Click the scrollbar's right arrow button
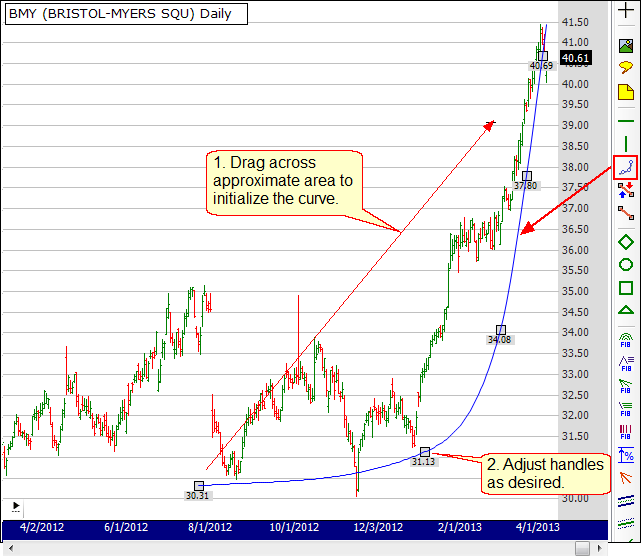 599,548
